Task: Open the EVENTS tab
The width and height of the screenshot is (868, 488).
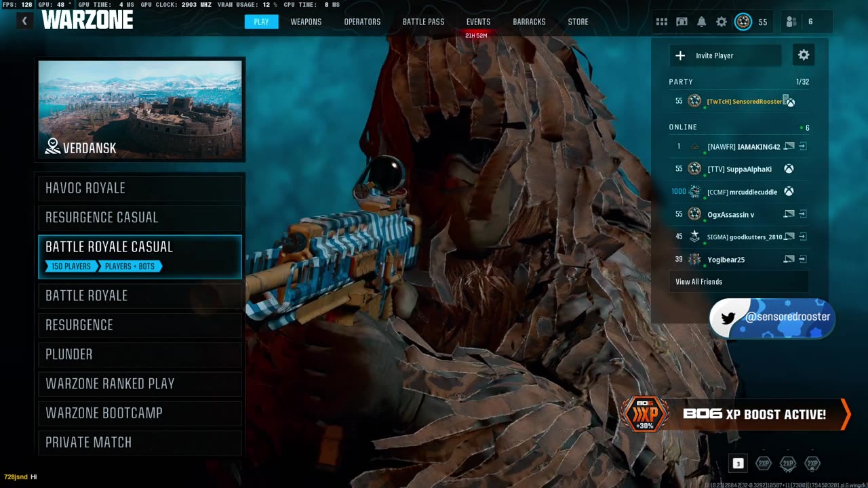Action: click(x=478, y=22)
